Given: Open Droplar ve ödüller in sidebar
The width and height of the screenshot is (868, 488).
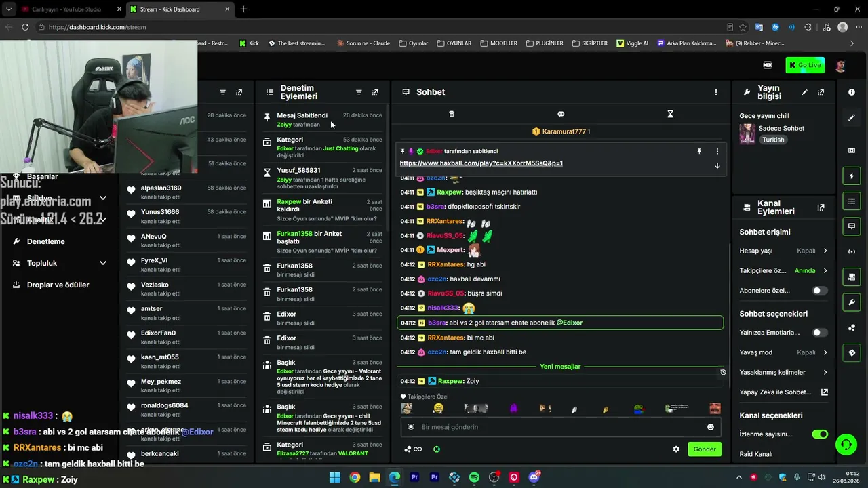Looking at the screenshot, I should (58, 285).
